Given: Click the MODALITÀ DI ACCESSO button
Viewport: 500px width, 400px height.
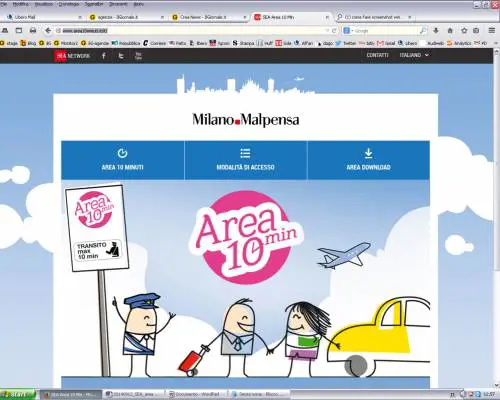Looking at the screenshot, I should 246,160.
